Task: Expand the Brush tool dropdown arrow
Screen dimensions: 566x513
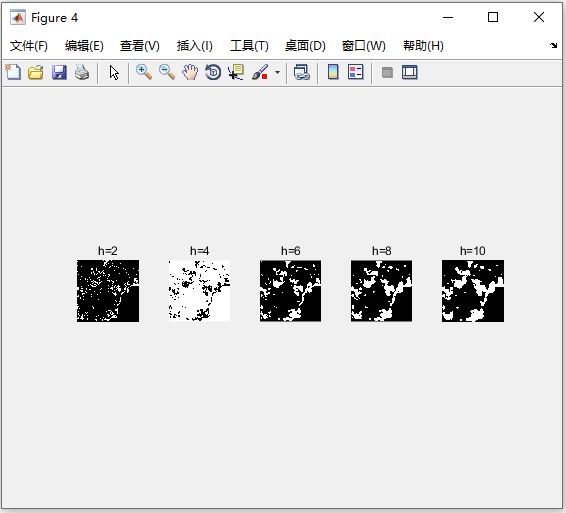Action: click(x=277, y=72)
